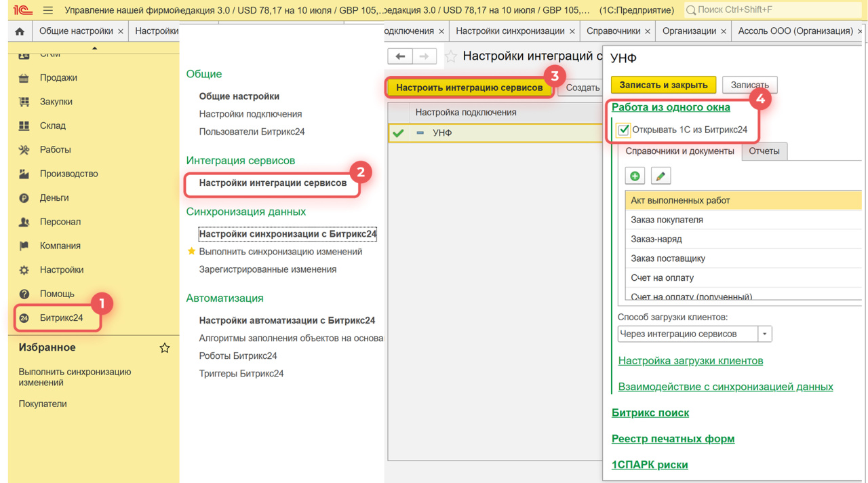Click the star icon next to Избранное
Image resolution: width=868 pixels, height=483 pixels.
(165, 347)
